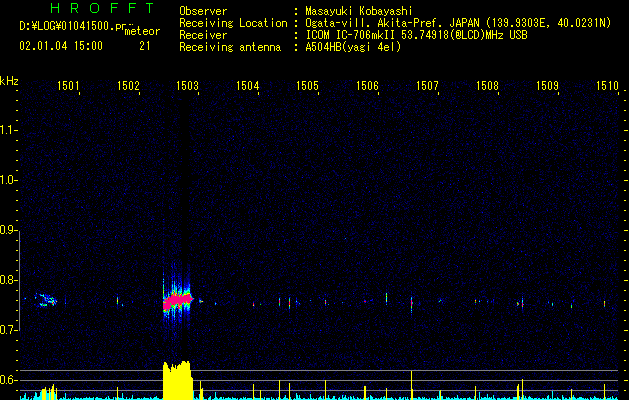Click the meteor count value 21
629x400 pixels.
point(145,46)
